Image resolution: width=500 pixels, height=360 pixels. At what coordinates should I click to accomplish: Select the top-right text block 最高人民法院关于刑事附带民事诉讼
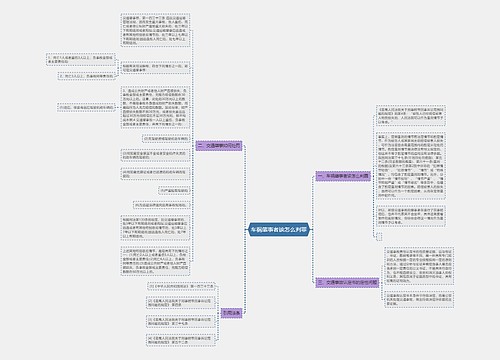coord(411,115)
